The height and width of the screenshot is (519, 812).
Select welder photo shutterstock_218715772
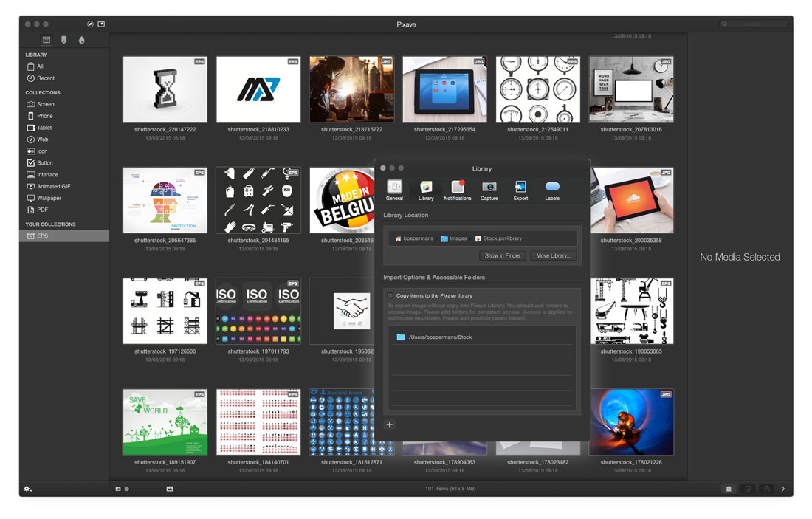(351, 89)
